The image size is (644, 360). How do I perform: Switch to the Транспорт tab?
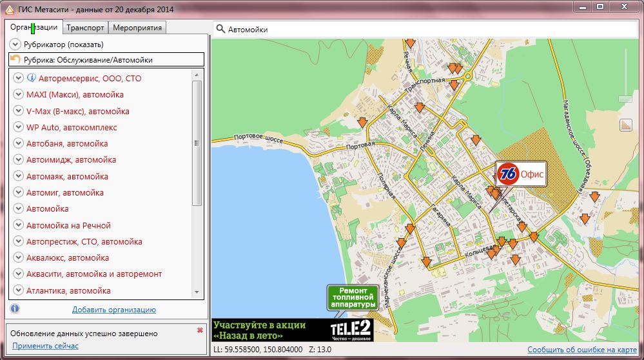pos(85,28)
